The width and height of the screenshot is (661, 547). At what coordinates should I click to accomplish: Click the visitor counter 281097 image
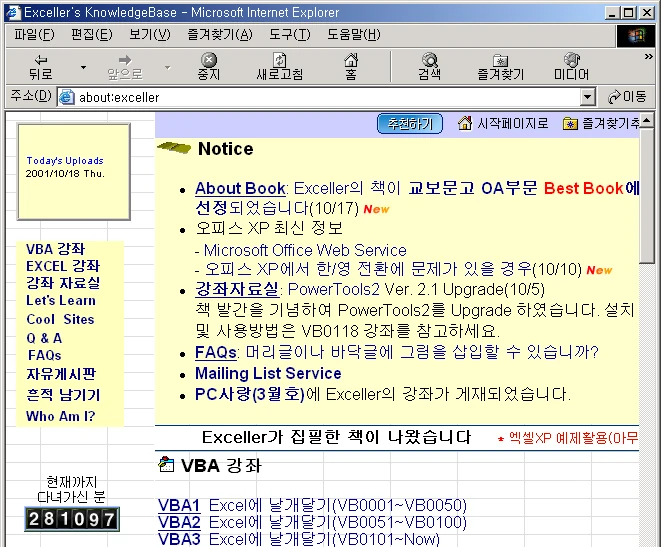72,519
